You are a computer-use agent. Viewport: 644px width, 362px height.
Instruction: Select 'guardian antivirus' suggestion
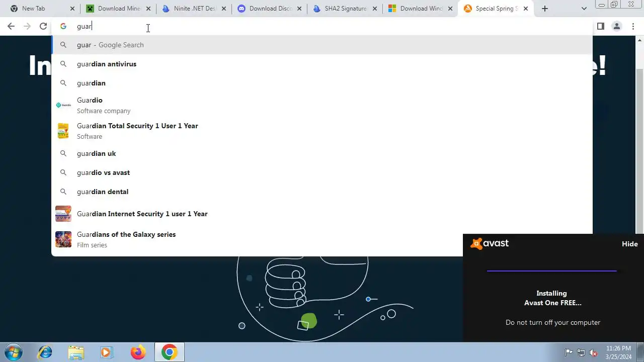[x=322, y=64]
